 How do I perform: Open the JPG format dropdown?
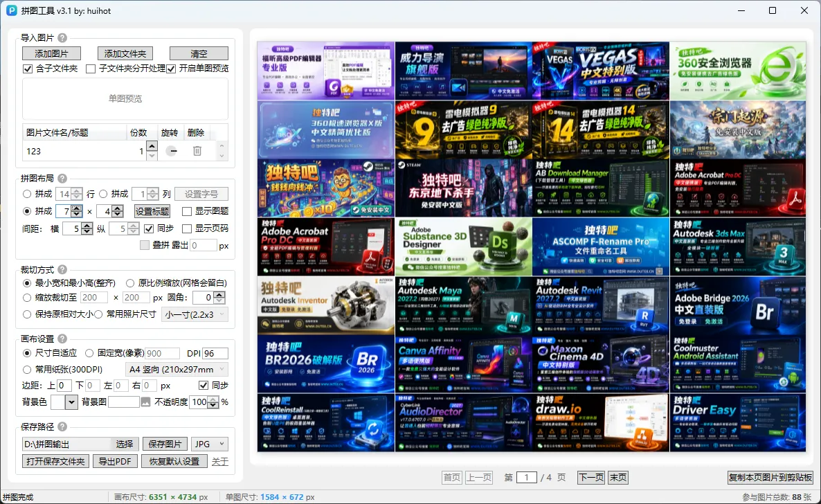pyautogui.click(x=210, y=444)
